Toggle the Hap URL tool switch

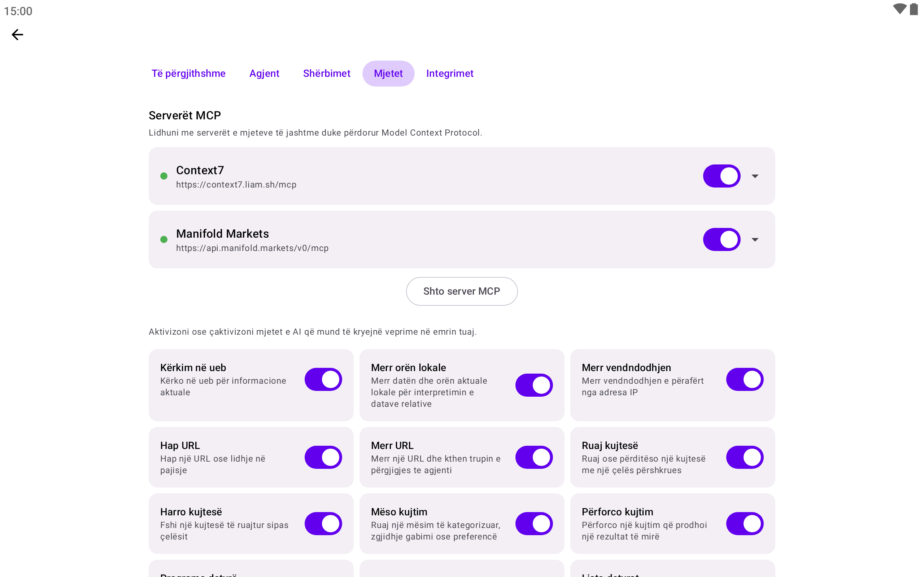323,457
